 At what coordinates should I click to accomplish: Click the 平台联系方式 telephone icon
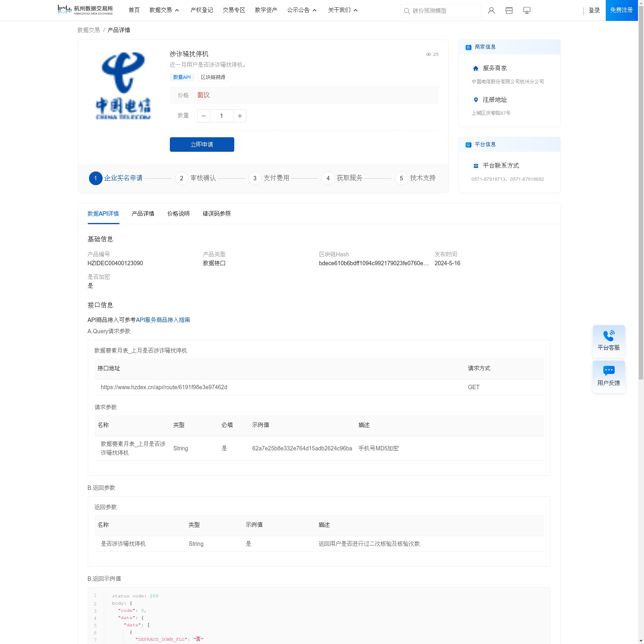pyautogui.click(x=476, y=166)
